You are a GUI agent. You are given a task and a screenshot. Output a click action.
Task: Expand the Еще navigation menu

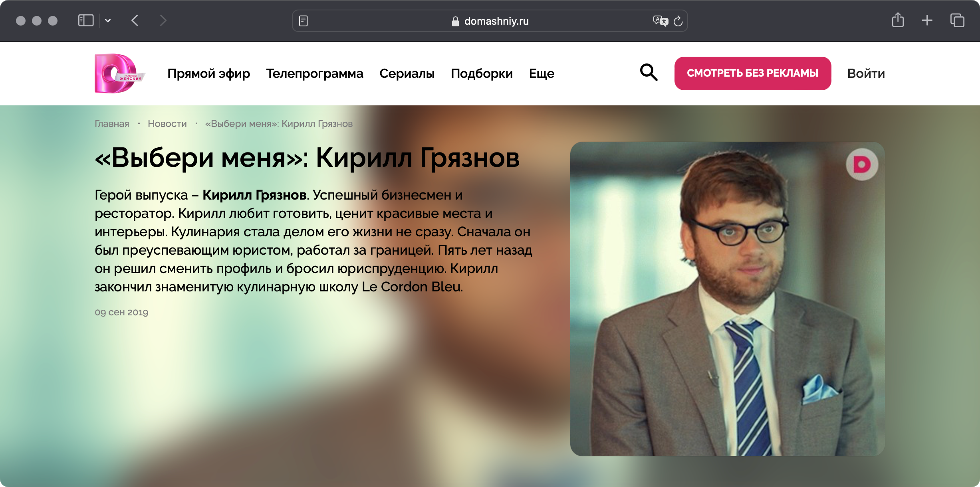[542, 73]
